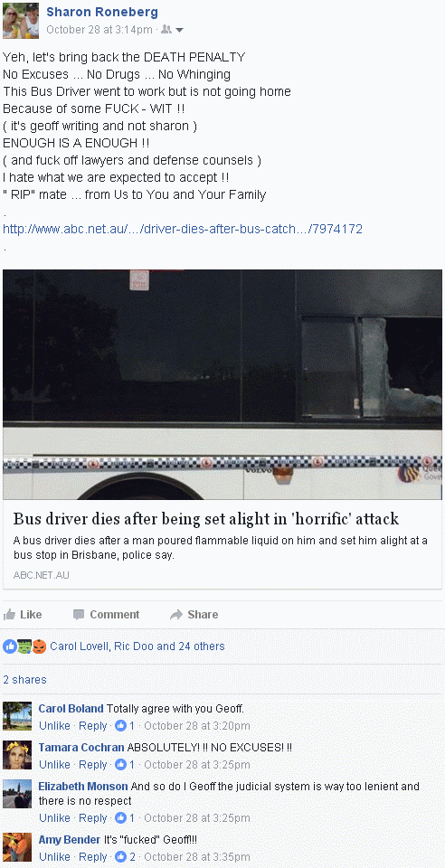Viewport: 445px width, 868px height.
Task: Open the post audience dropdown arrow
Action: click(179, 30)
